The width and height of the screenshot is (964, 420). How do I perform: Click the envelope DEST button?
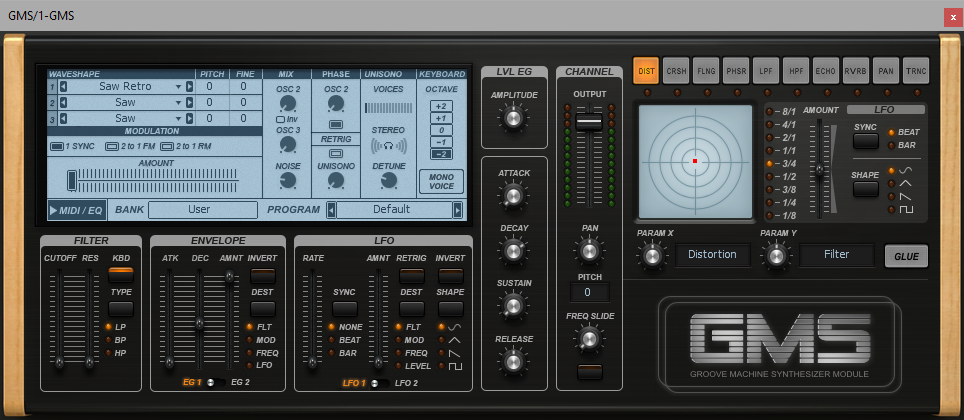tap(263, 309)
